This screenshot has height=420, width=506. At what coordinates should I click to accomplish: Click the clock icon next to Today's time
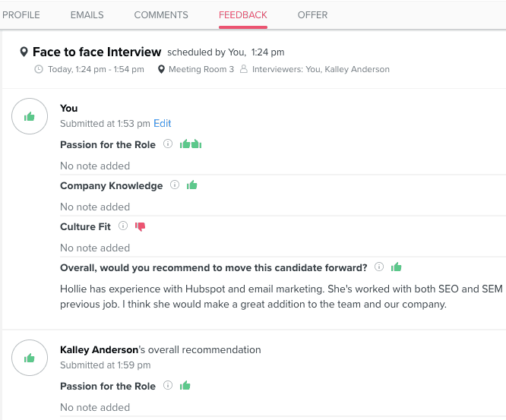(x=39, y=69)
